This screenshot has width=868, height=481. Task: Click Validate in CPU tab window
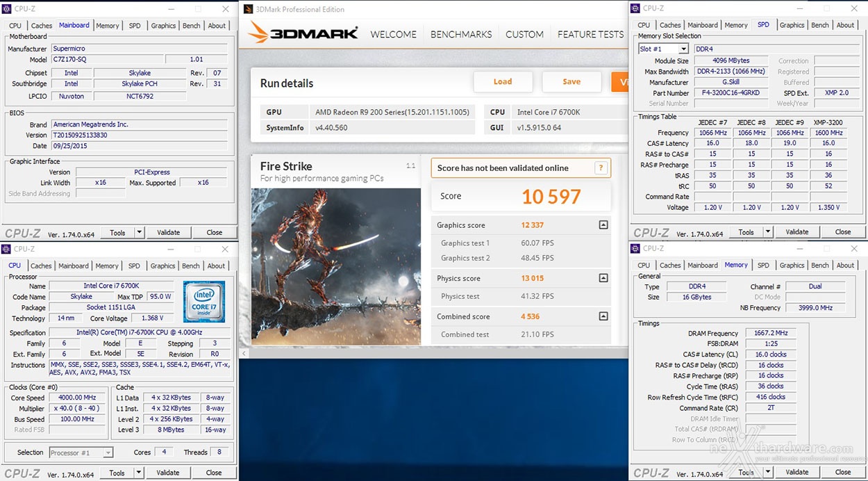(x=167, y=473)
